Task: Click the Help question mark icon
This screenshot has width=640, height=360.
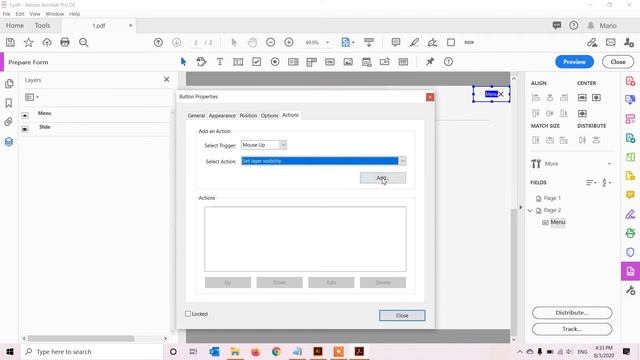Action: (x=573, y=25)
